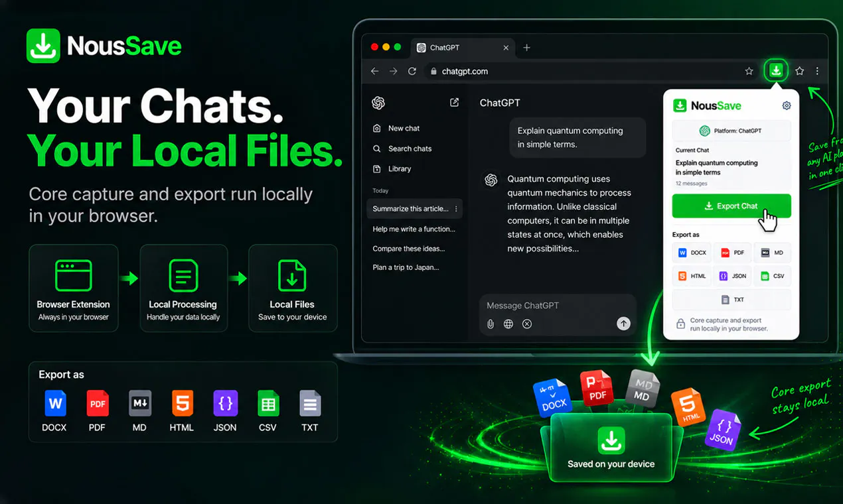Click the MD markdown icon under Export as
Viewport: 843px width, 504px height.
140,403
